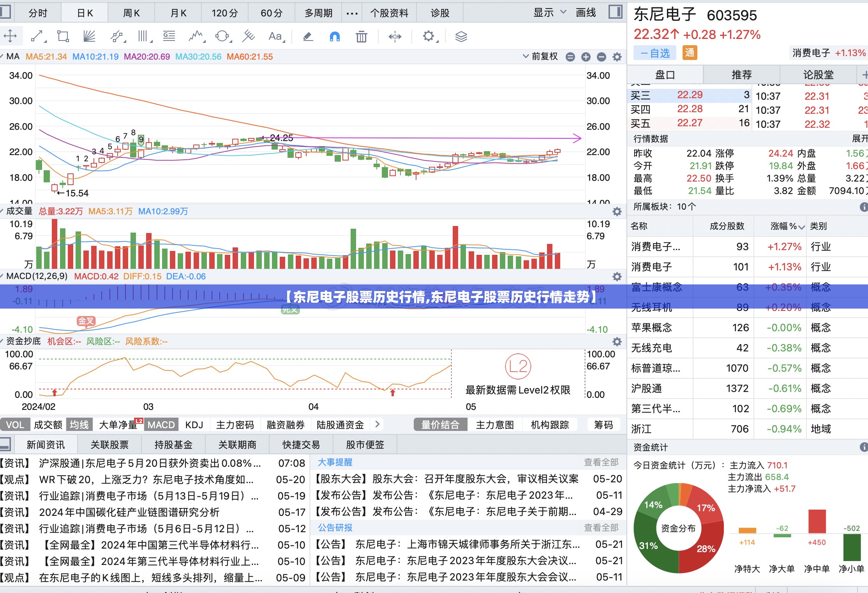Show more indicators with right chevron
The image size is (868, 593).
[x=377, y=424]
